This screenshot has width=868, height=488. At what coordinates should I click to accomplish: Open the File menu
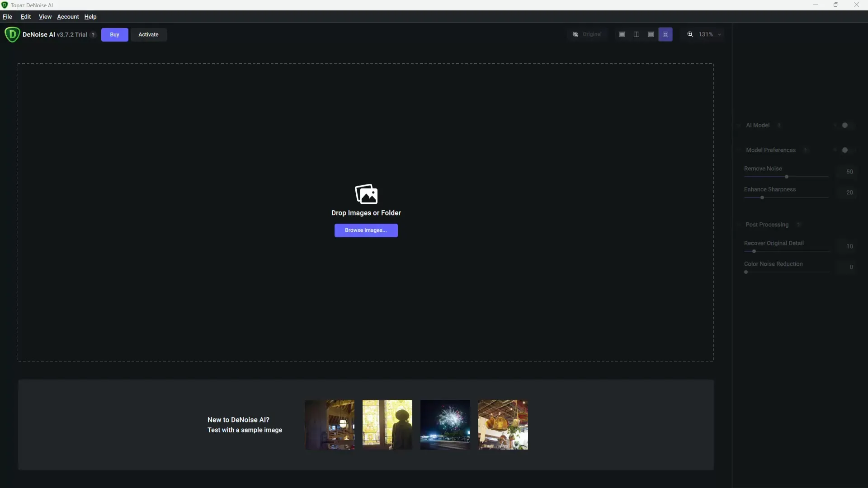tap(7, 17)
